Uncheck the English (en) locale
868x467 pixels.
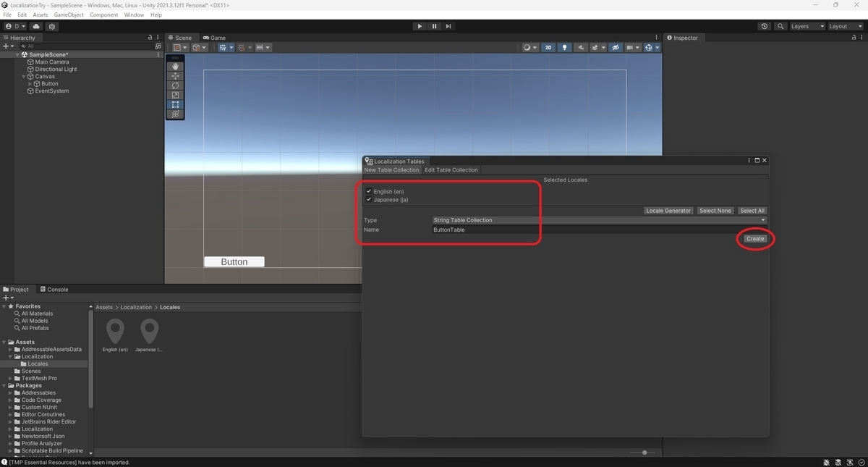(x=369, y=191)
